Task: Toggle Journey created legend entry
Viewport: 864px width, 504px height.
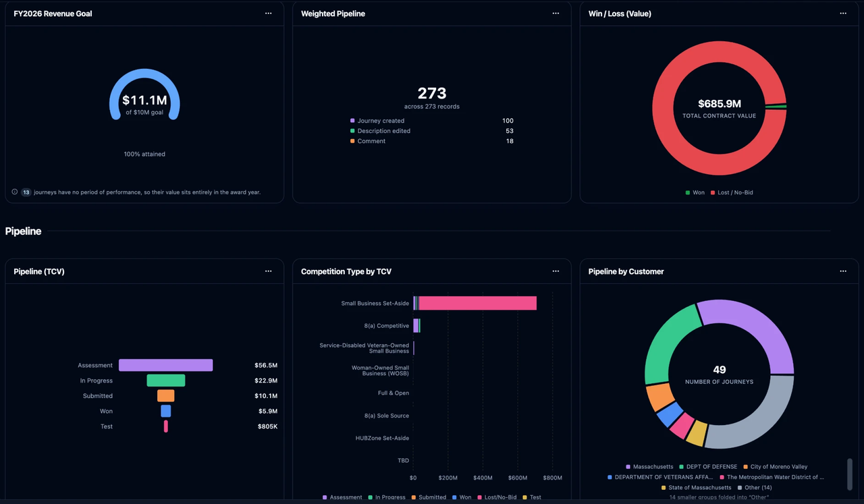Action: (377, 121)
